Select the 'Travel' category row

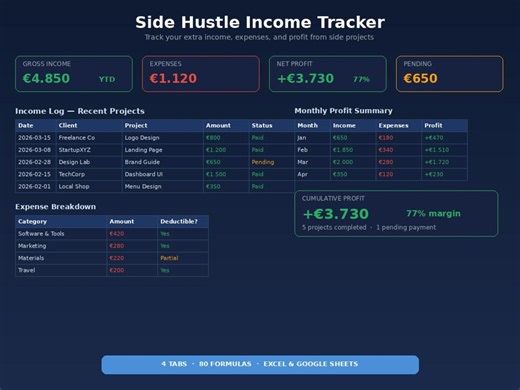pos(112,270)
